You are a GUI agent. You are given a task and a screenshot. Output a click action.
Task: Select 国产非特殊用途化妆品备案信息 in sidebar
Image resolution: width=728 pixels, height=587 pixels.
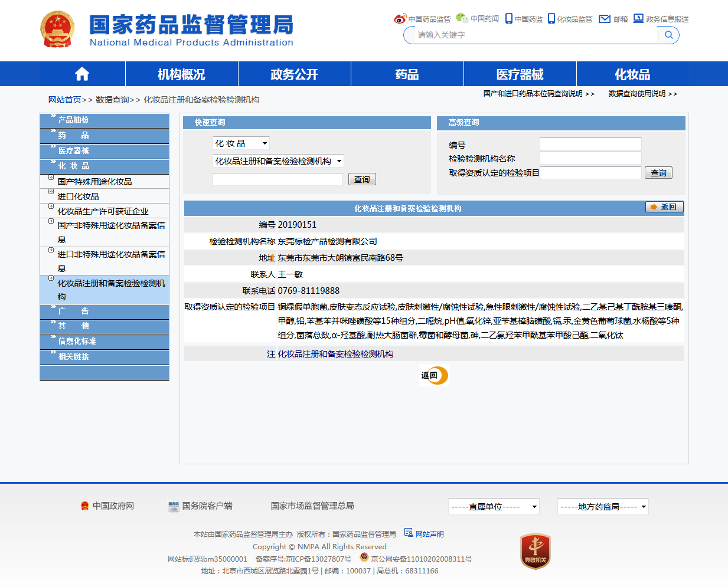click(x=111, y=232)
